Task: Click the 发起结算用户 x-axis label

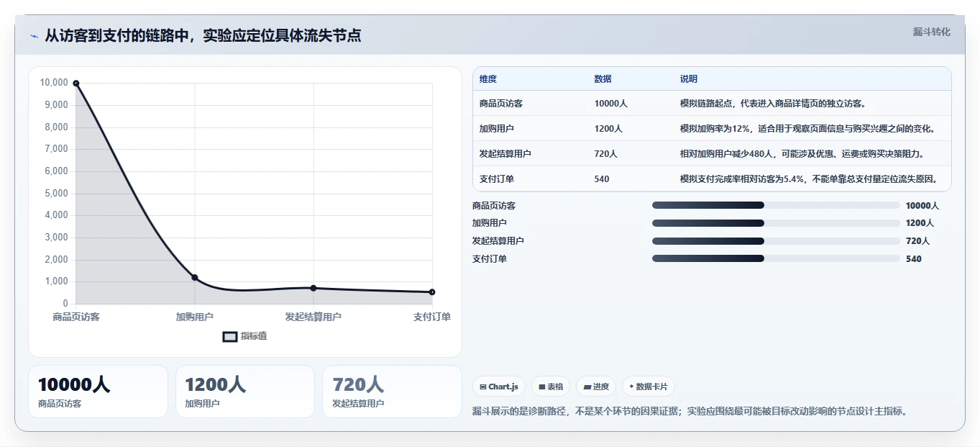Action: (313, 317)
